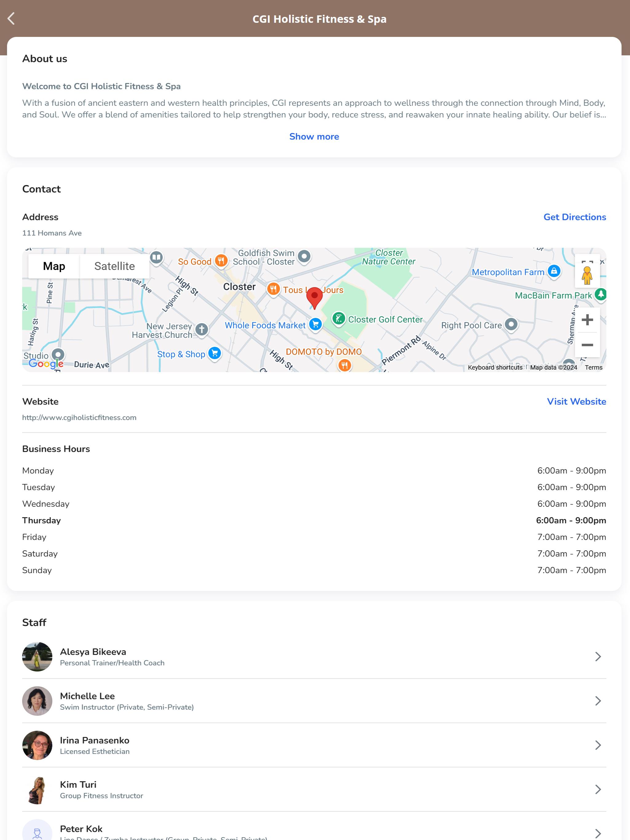Click 'Welcome to CGI Holistic Fitness & Spa' heading
Image resolution: width=630 pixels, height=840 pixels.
point(102,86)
